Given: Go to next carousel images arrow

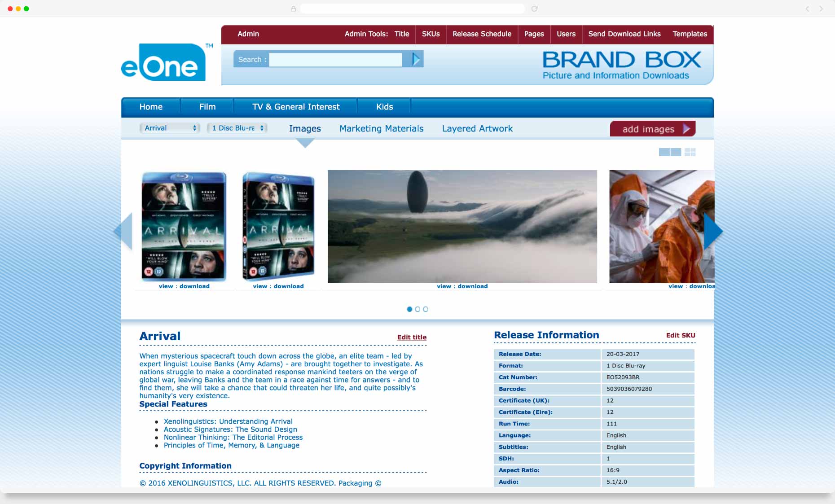Looking at the screenshot, I should pyautogui.click(x=713, y=231).
